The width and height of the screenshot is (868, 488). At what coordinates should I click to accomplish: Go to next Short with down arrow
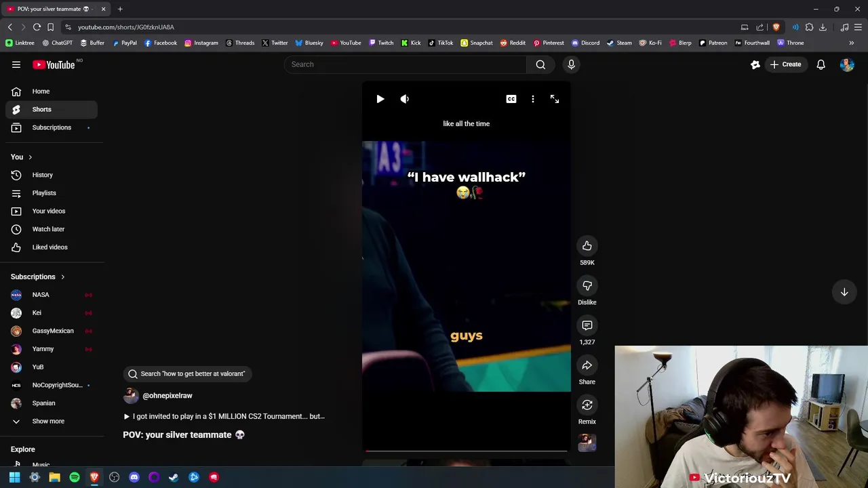[844, 292]
